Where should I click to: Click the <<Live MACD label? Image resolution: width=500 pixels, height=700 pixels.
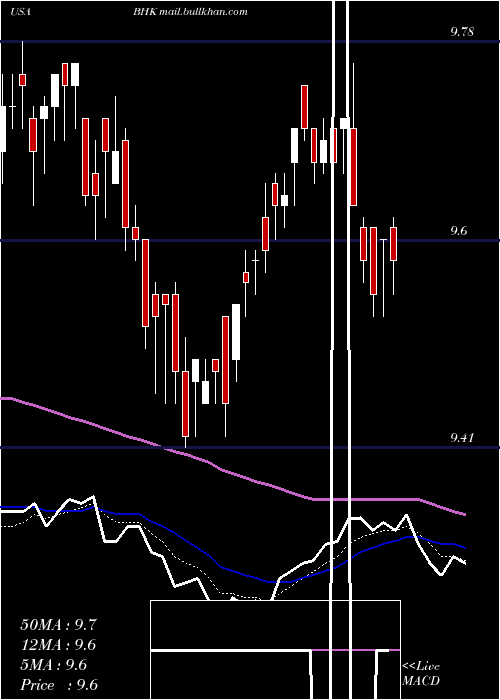(421, 673)
